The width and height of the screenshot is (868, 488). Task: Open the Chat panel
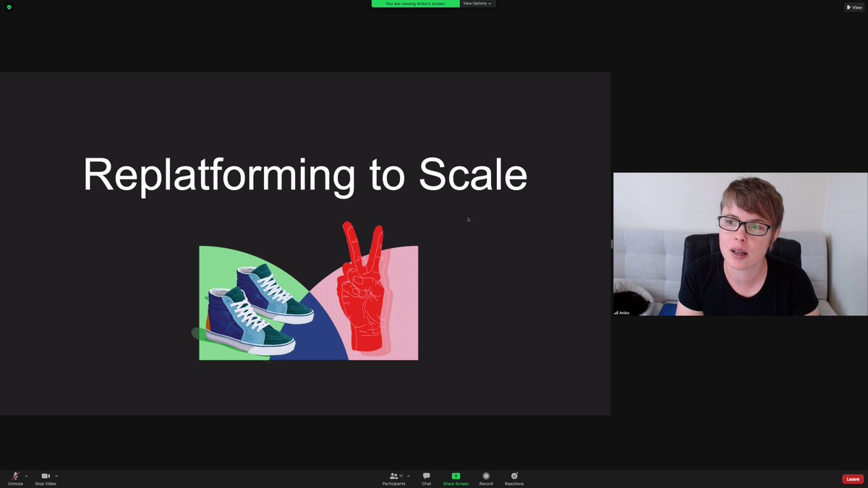pos(427,479)
